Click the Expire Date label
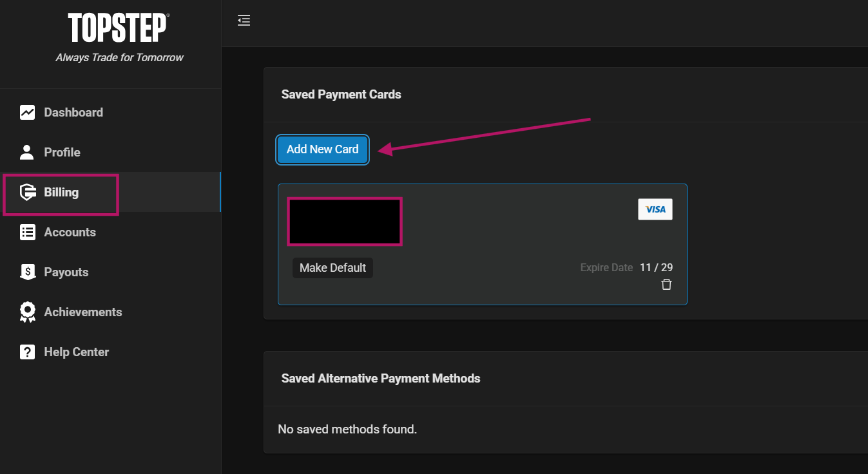Viewport: 868px width, 474px height. [x=606, y=268]
